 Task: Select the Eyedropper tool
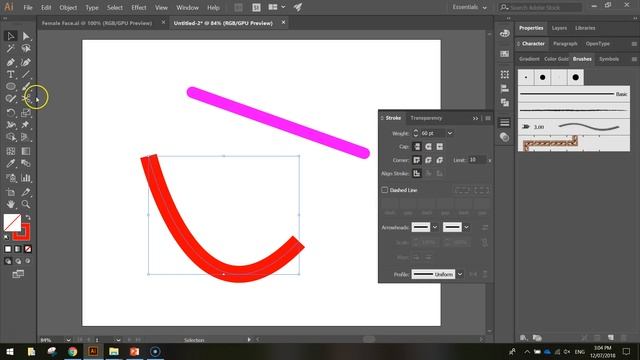pyautogui.click(x=11, y=164)
